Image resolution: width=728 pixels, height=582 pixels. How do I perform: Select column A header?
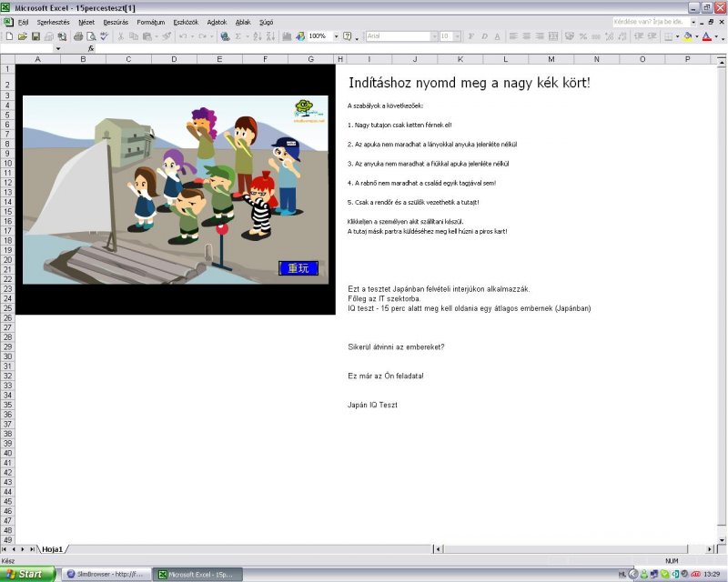click(x=37, y=59)
